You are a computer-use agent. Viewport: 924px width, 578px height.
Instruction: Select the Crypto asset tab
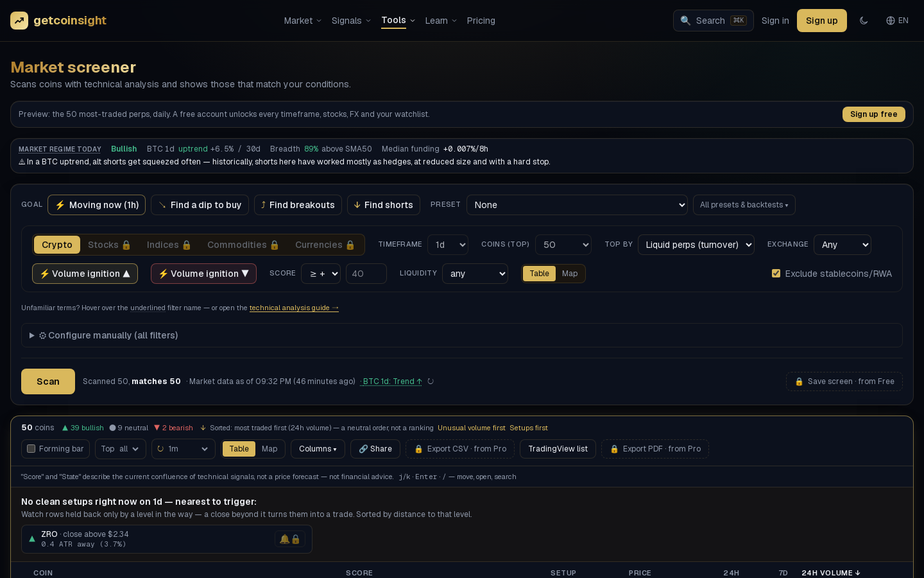coord(57,245)
